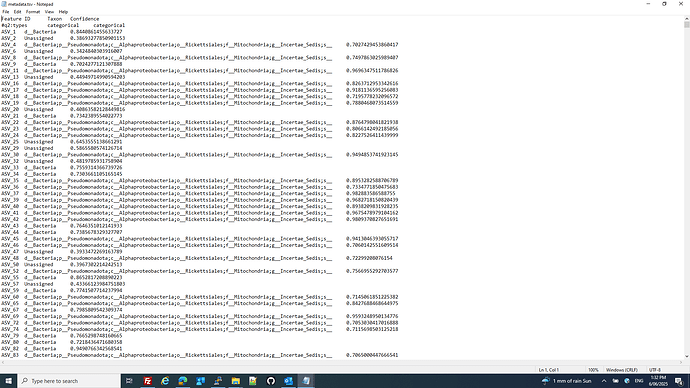Screen dimensions: 690x388
Task: Click the taxonomy string in the ASV_52 row
Action: [x=178, y=271]
